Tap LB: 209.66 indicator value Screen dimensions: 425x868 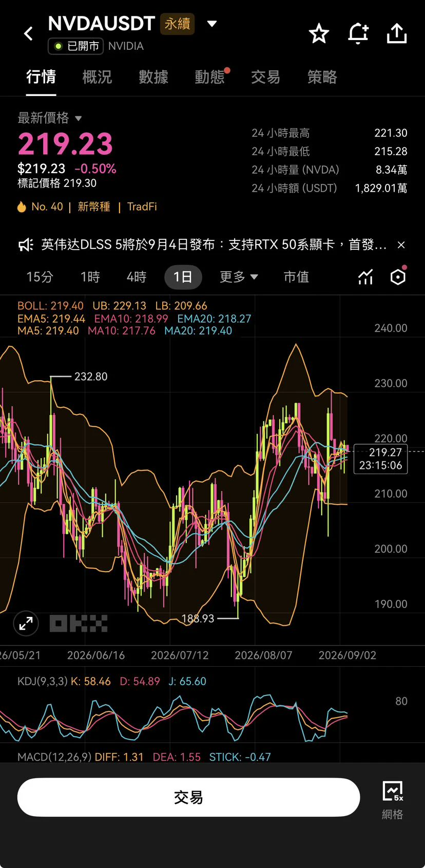(181, 306)
